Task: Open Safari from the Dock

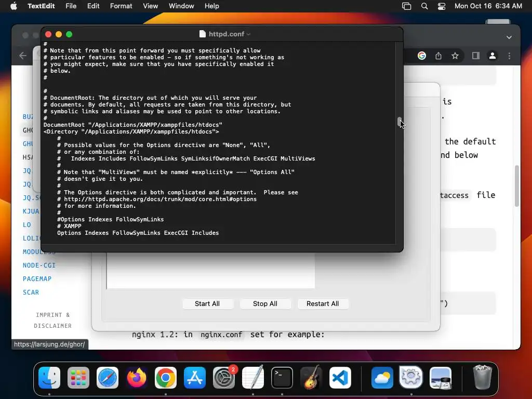Action: point(108,378)
